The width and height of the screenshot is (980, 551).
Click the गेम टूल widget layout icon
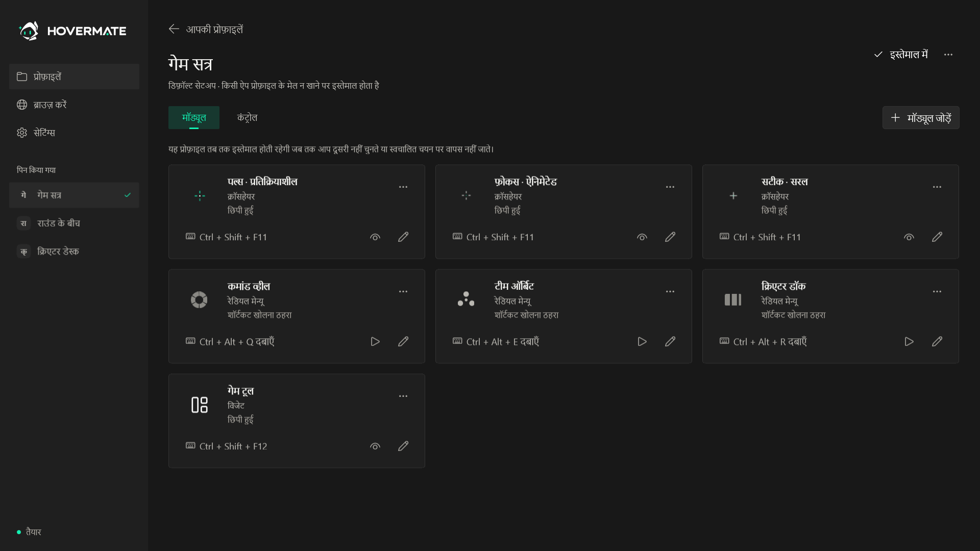point(199,405)
